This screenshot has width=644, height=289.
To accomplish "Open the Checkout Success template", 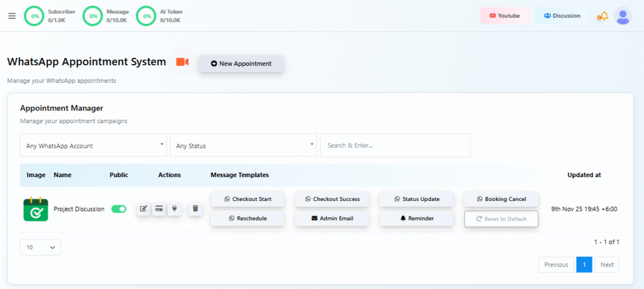I will point(332,199).
